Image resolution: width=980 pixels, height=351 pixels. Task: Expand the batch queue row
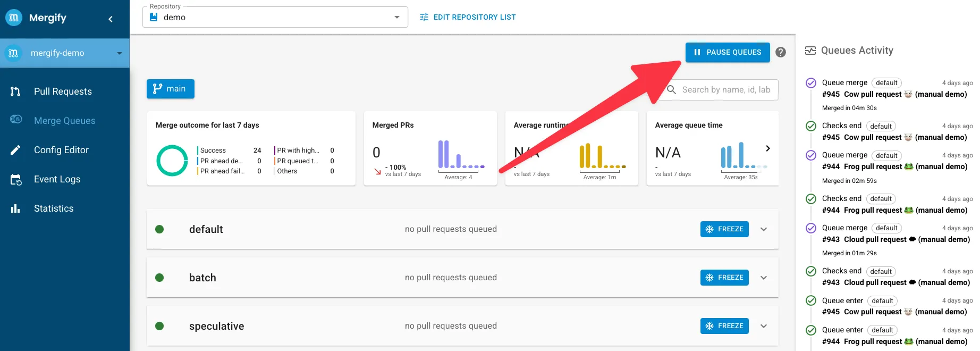click(764, 278)
